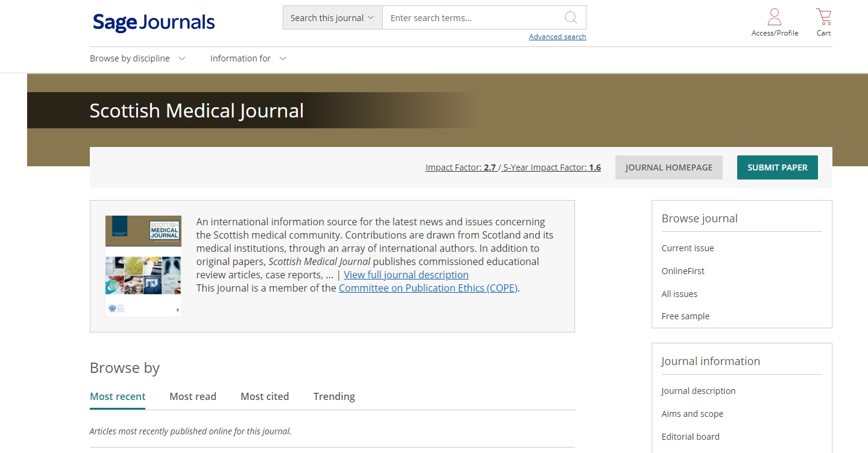Viewport: 868px width, 453px height.
Task: Open the OnlineFirst link
Action: pyautogui.click(x=683, y=271)
